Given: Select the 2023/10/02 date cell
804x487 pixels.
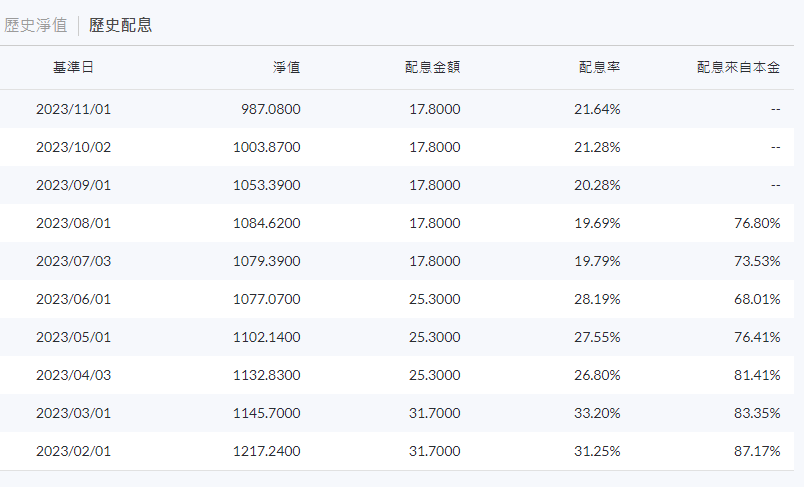Looking at the screenshot, I should pyautogui.click(x=73, y=147).
